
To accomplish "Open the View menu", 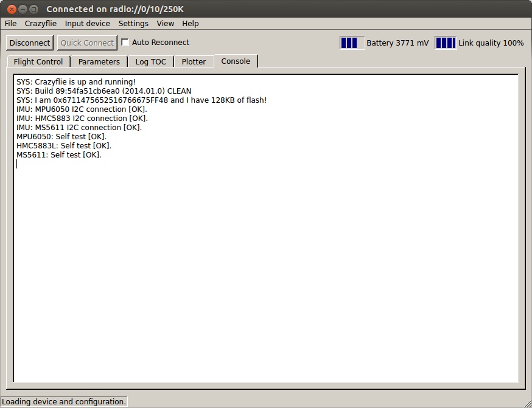I will [x=165, y=23].
